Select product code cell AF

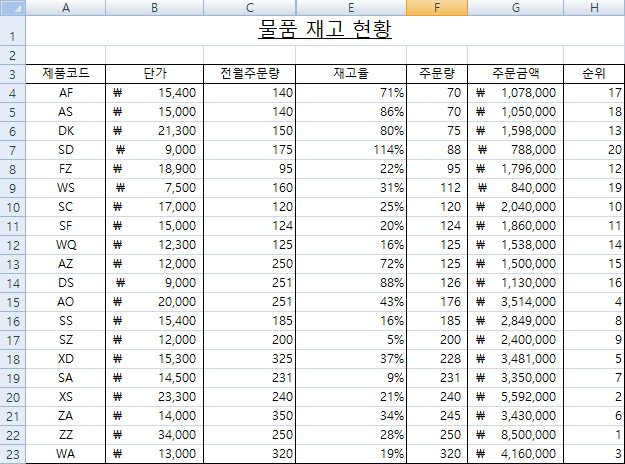click(x=66, y=93)
